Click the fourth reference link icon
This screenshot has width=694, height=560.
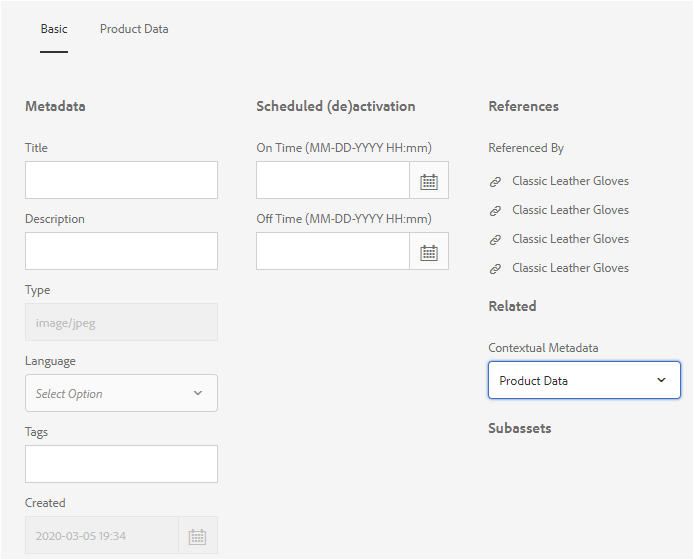coord(495,269)
